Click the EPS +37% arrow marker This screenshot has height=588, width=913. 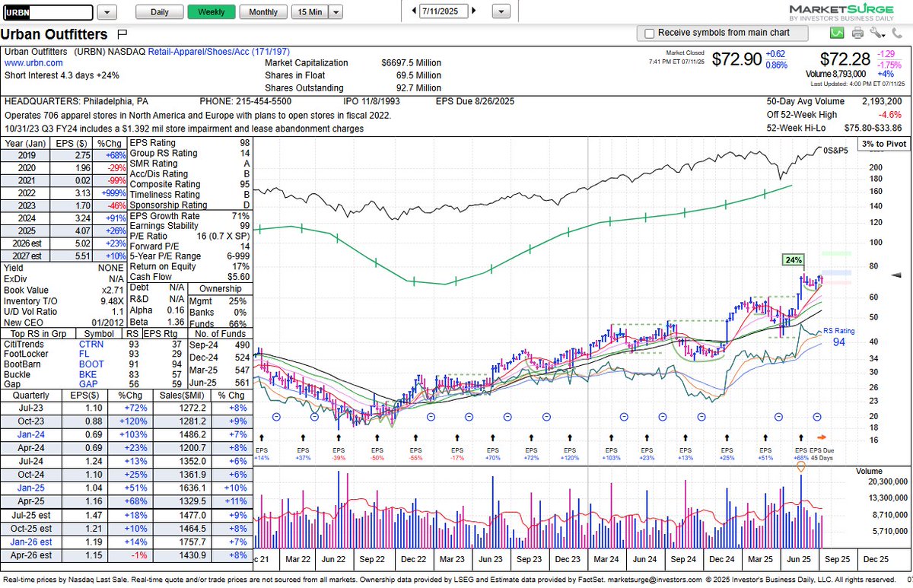(x=302, y=437)
